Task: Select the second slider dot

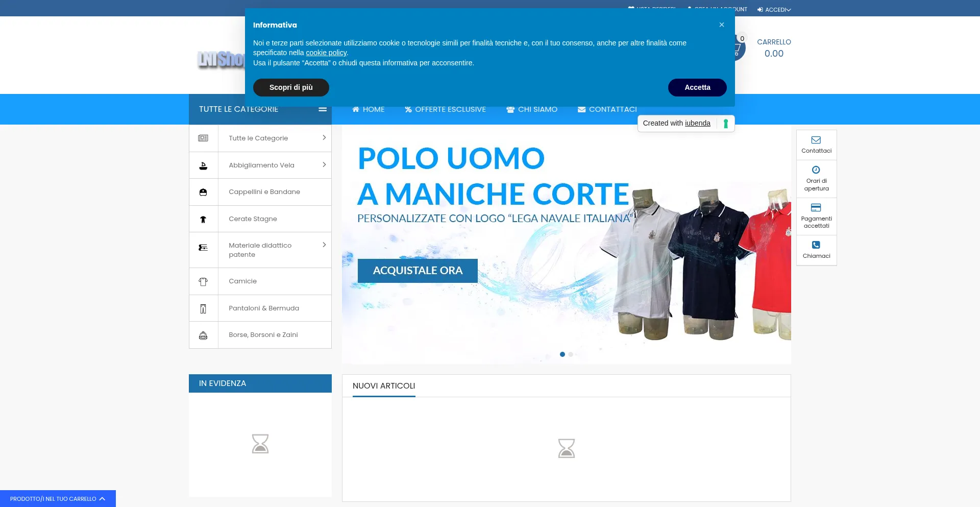Action: 571,354
